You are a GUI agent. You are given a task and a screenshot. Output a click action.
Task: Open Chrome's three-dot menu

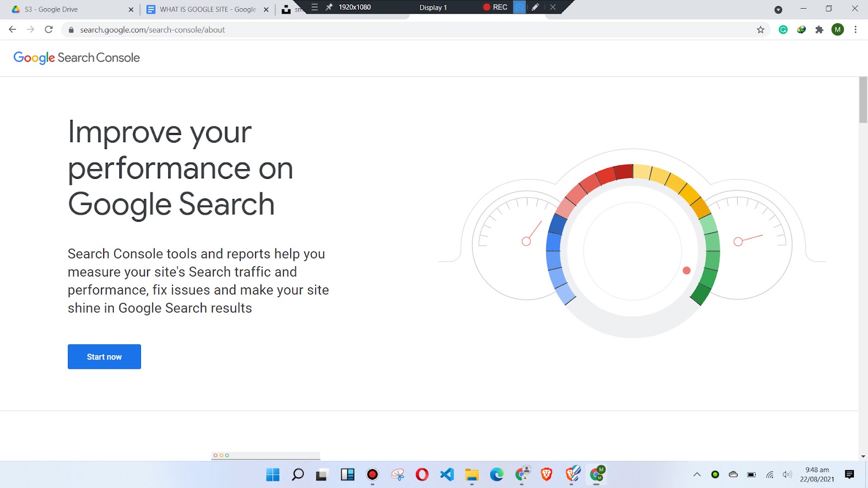tap(856, 30)
